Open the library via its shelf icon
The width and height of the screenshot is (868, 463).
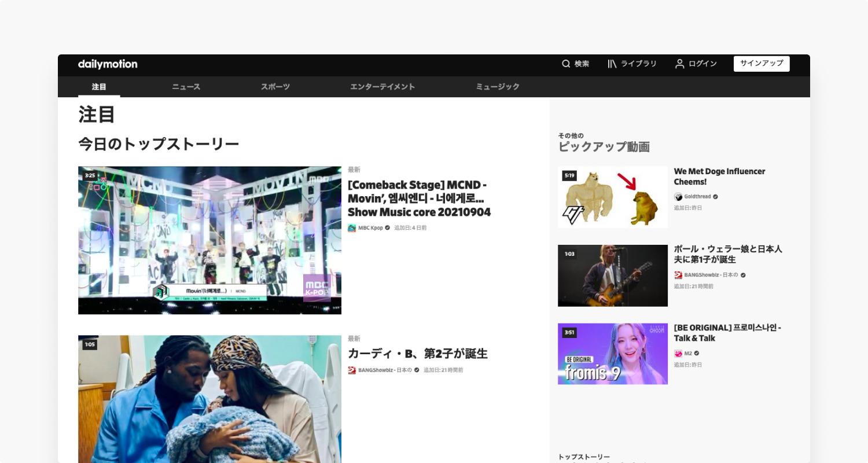click(612, 64)
